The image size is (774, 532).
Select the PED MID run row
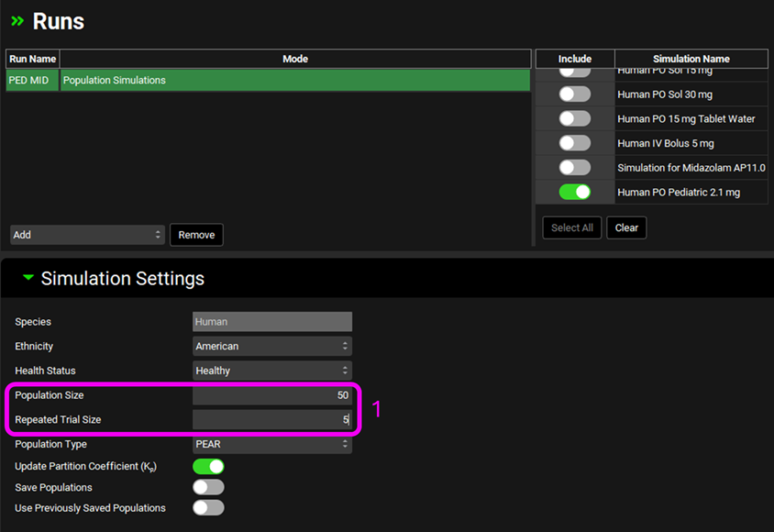[294, 81]
